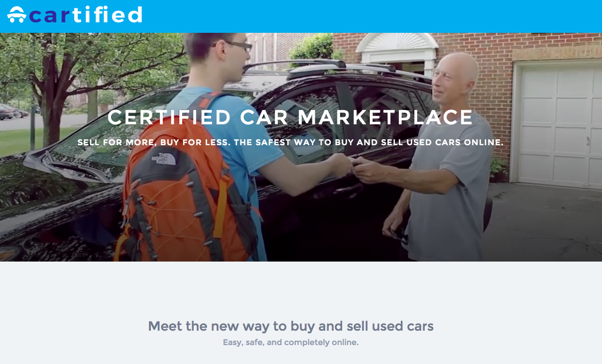The width and height of the screenshot is (602, 364).
Task: Click the car icon in Cartified logo
Action: 16,15
